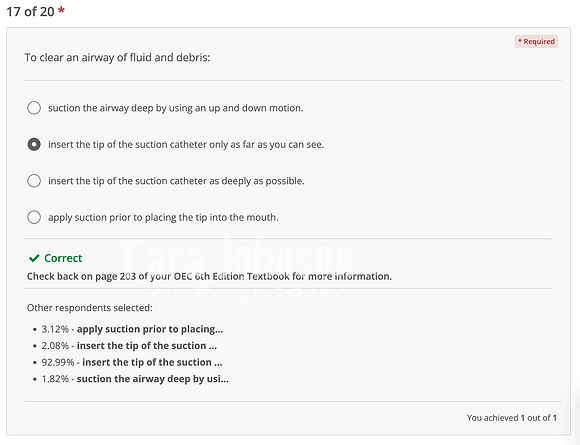Select radio 'suction the airway deep' option

tap(34, 108)
